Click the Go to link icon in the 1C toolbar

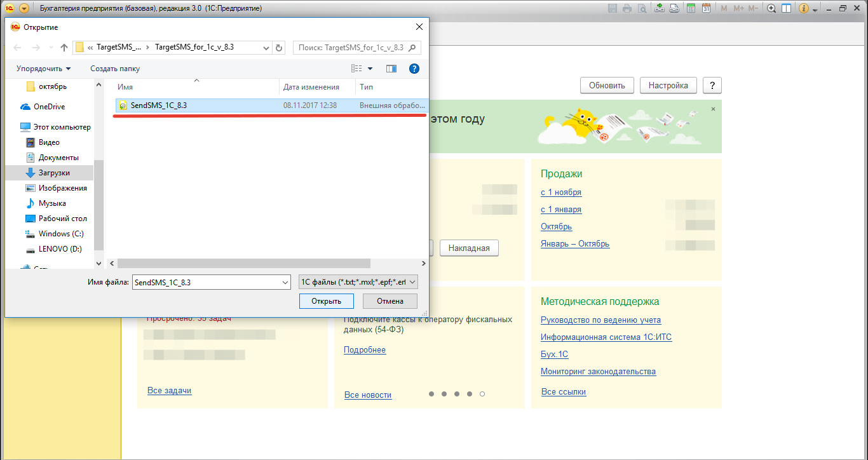coord(674,8)
